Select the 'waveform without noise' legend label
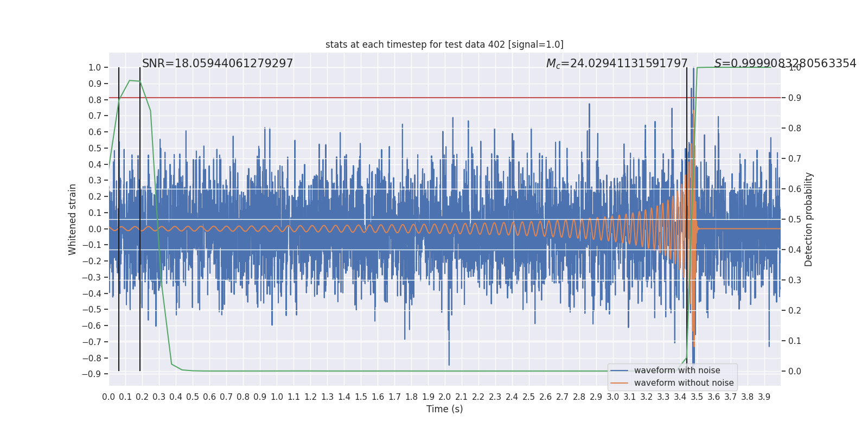Viewport: 868px width, 434px height. [x=684, y=383]
